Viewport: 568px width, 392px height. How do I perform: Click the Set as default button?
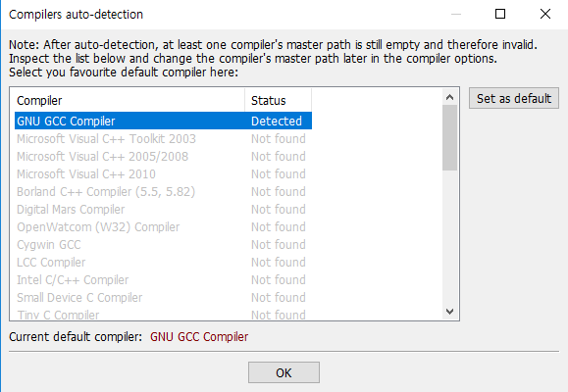[x=514, y=98]
